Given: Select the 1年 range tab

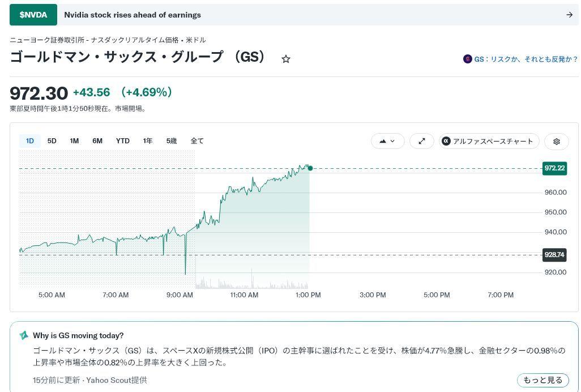Looking at the screenshot, I should coord(147,141).
